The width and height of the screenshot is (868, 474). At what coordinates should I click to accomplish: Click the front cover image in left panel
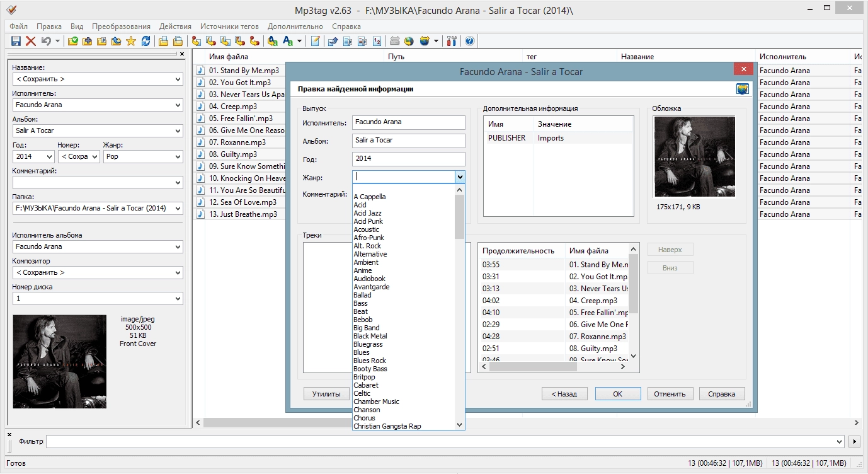click(60, 362)
